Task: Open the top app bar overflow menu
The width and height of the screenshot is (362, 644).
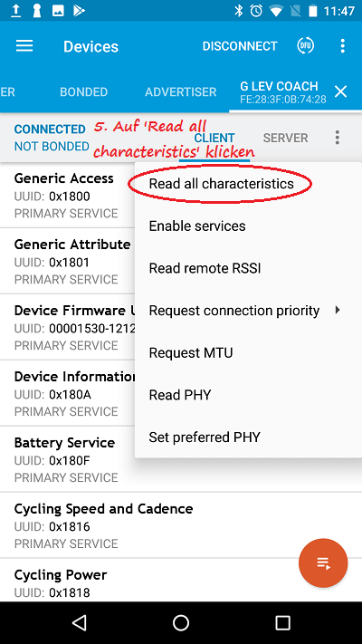Action: pyautogui.click(x=343, y=46)
